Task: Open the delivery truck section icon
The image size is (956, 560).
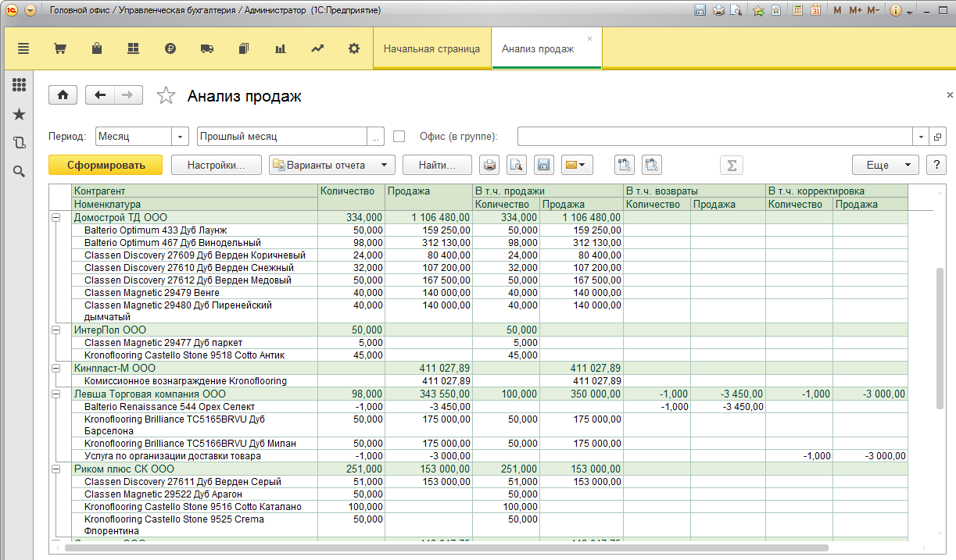Action: click(x=207, y=48)
